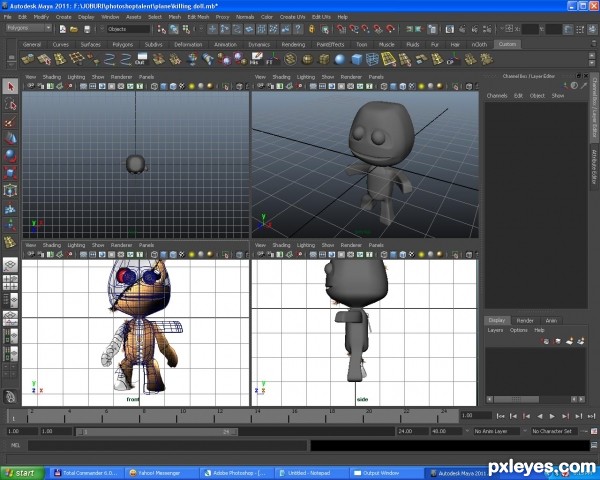Click the Open Scene folder icon

[74, 29]
